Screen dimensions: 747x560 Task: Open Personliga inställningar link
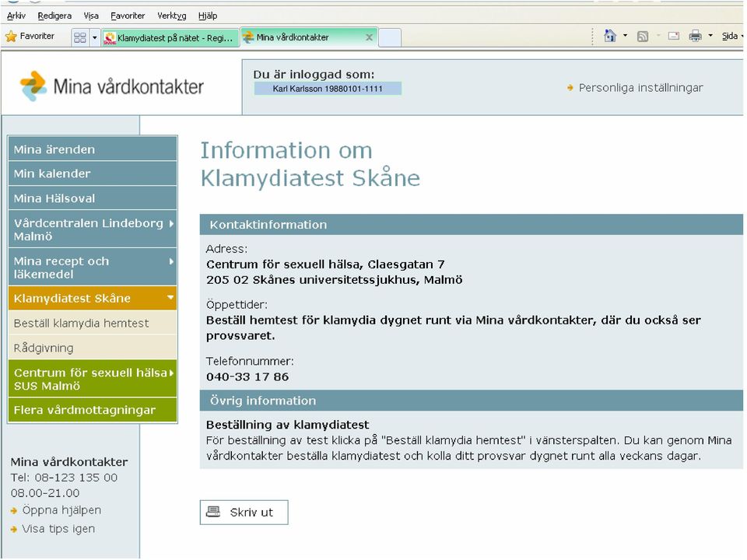click(640, 88)
